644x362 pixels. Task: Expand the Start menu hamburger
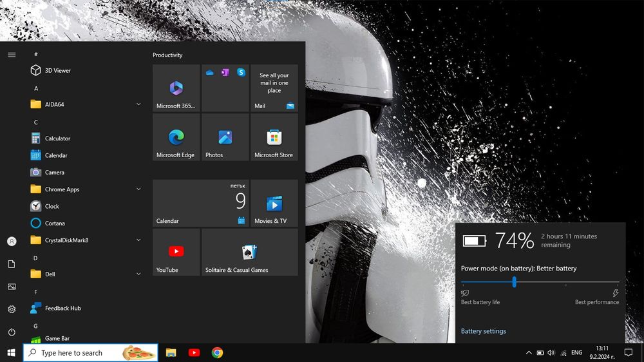pyautogui.click(x=12, y=55)
